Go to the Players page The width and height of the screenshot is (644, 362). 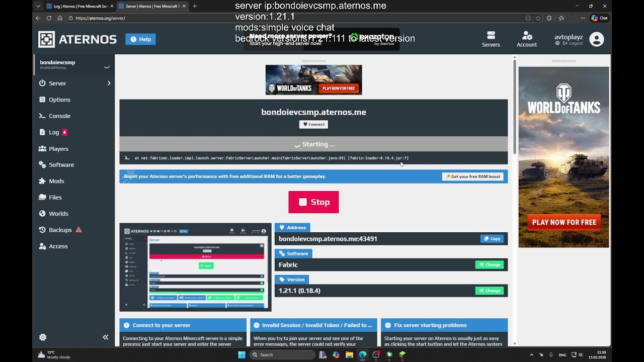58,149
